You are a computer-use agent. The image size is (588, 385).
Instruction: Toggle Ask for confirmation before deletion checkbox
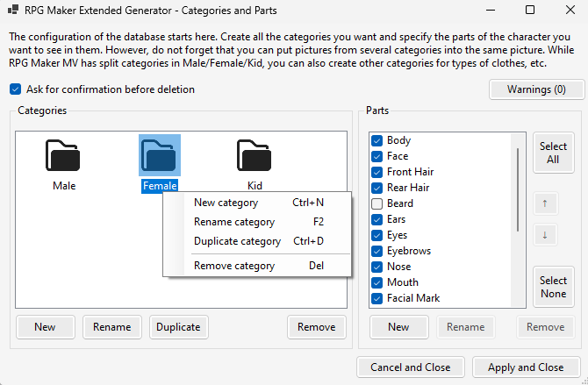click(x=16, y=89)
